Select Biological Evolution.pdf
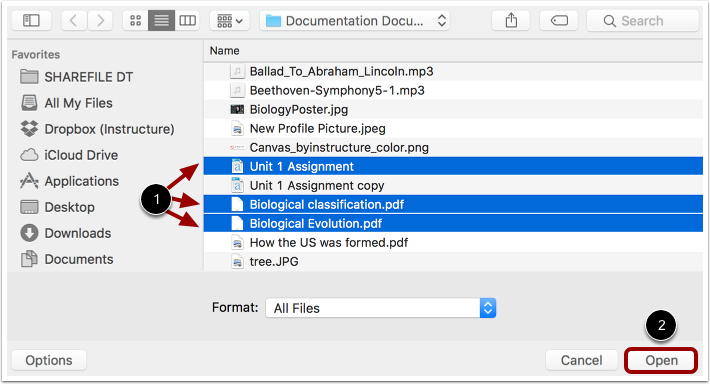This screenshot has width=710, height=384. coord(453,223)
